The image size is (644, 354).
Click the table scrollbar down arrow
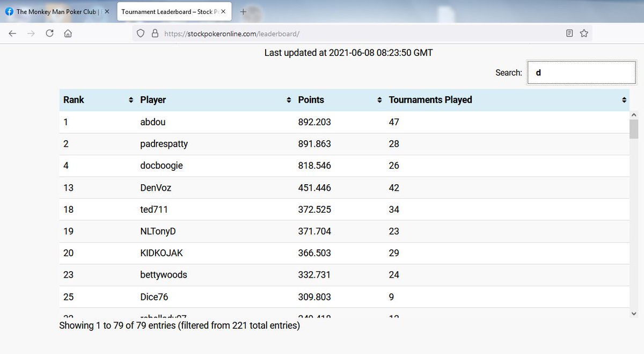tap(634, 313)
